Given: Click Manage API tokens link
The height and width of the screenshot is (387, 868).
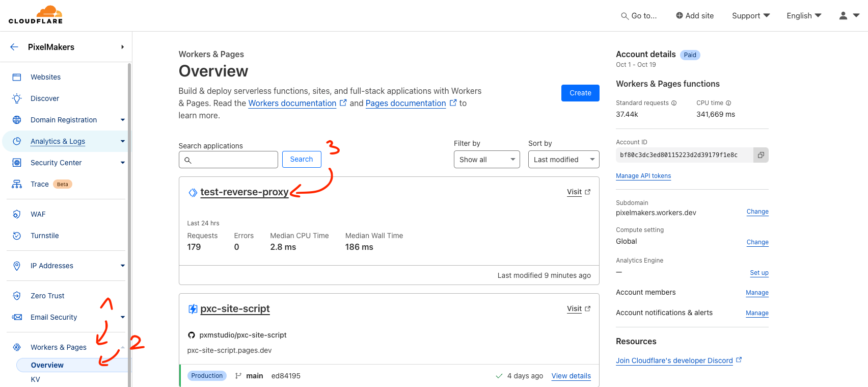Looking at the screenshot, I should [x=643, y=176].
